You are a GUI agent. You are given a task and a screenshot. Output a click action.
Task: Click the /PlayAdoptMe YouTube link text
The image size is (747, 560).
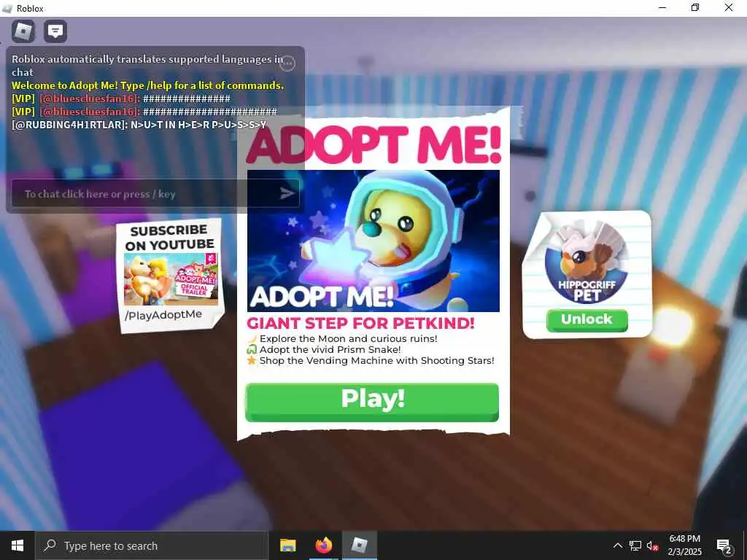[163, 315]
